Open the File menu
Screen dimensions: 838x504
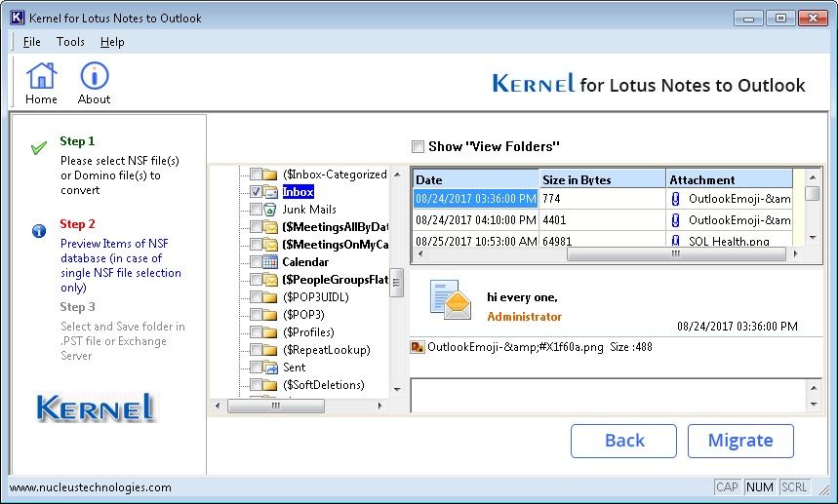31,42
